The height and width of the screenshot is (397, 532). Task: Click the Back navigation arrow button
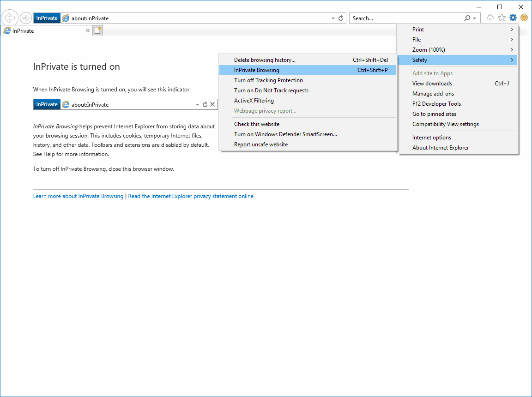(x=10, y=18)
